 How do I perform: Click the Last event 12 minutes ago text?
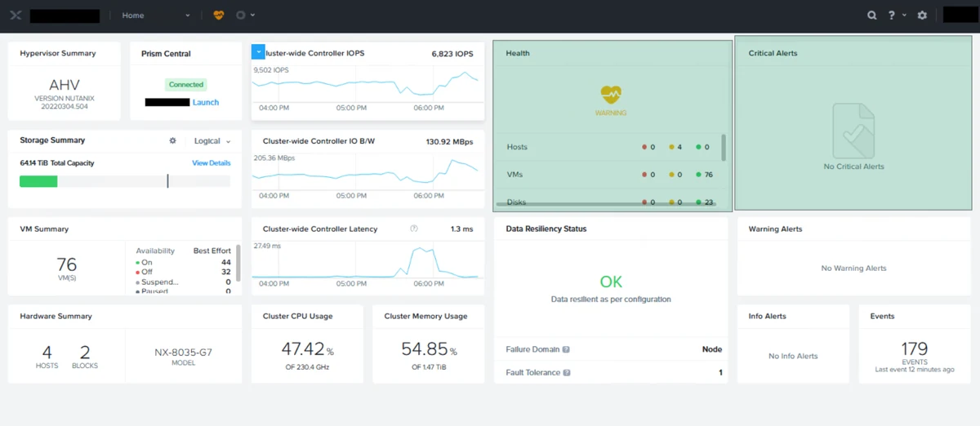(915, 370)
